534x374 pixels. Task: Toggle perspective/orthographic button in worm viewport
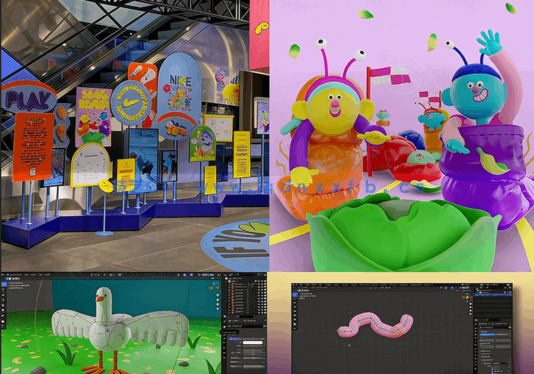tap(471, 314)
